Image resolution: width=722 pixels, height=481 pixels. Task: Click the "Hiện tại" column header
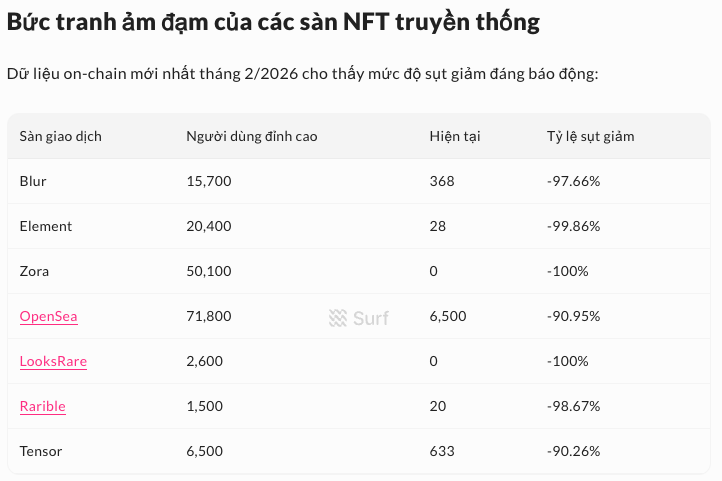(x=455, y=136)
